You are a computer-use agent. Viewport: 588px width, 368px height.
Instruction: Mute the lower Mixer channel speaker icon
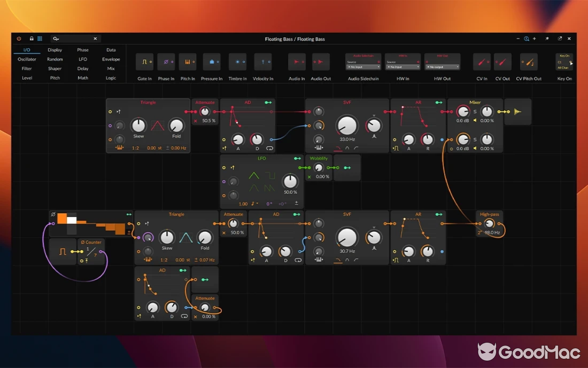tap(475, 148)
